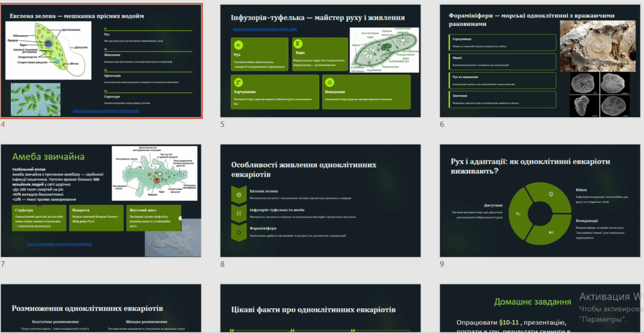Click the Ядра icon on slide 5
Image resolution: width=644 pixels, height=333 pixels.
tap(299, 45)
